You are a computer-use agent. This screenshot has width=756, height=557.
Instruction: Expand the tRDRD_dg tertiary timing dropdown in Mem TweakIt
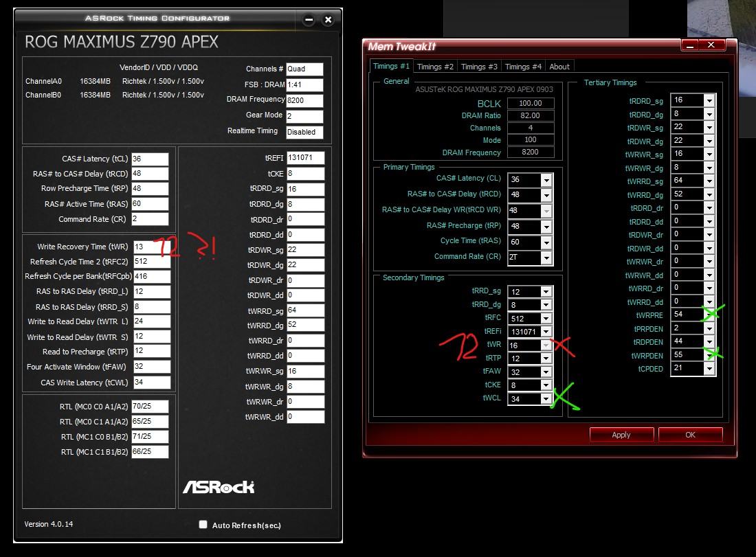click(x=709, y=114)
